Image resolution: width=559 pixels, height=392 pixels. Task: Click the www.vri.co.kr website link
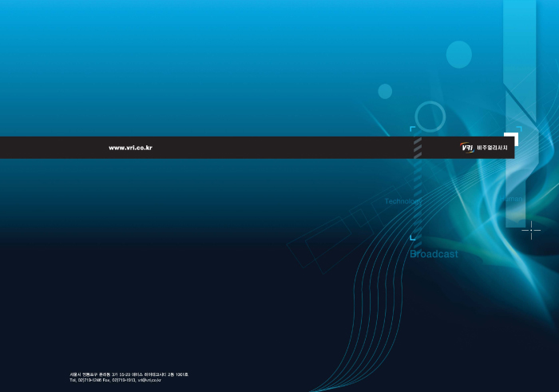130,148
